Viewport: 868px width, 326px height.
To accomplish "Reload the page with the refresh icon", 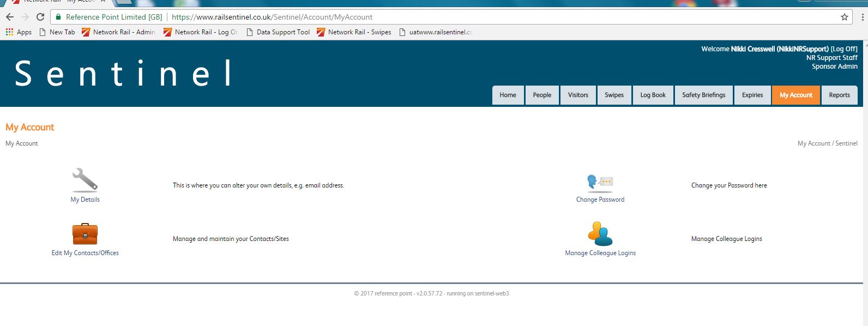I will 40,17.
